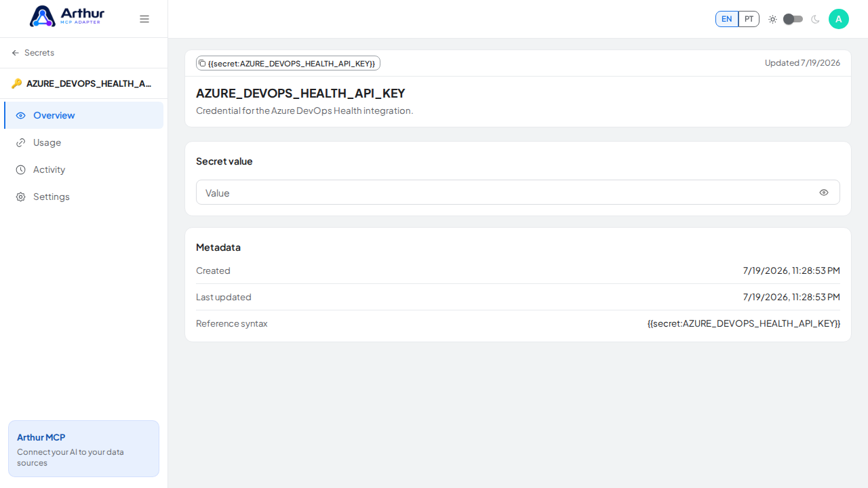Click the {{secret:AZURE_DEVOPS_HEALTH_API_KEY}} reference chip

coord(288,63)
